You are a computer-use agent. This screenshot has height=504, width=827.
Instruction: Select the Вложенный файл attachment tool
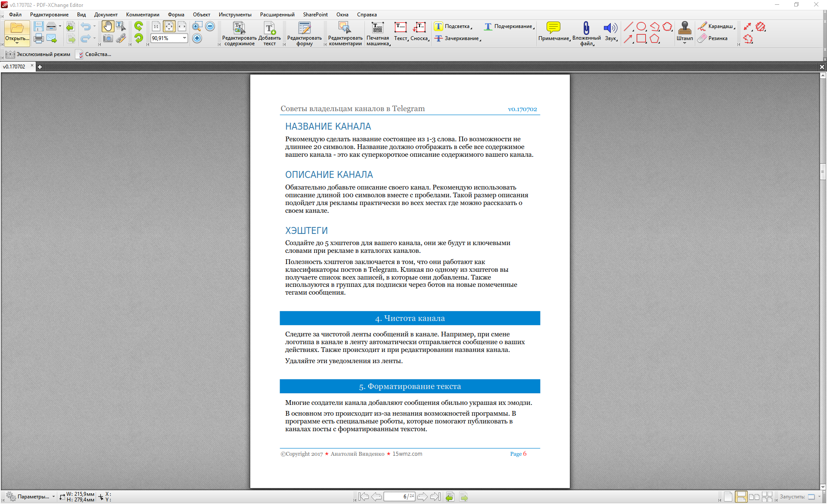pyautogui.click(x=586, y=34)
